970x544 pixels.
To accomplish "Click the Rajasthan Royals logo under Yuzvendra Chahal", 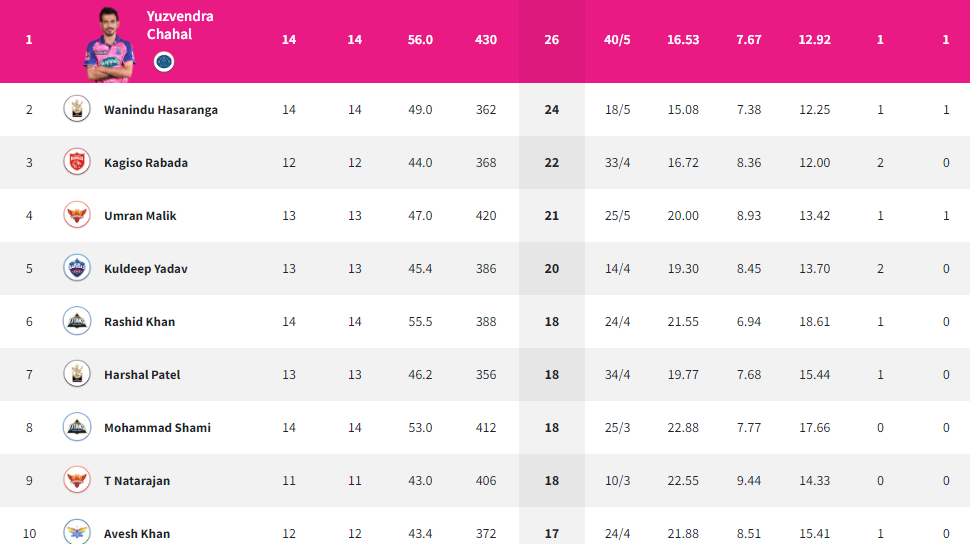I will coord(164,62).
